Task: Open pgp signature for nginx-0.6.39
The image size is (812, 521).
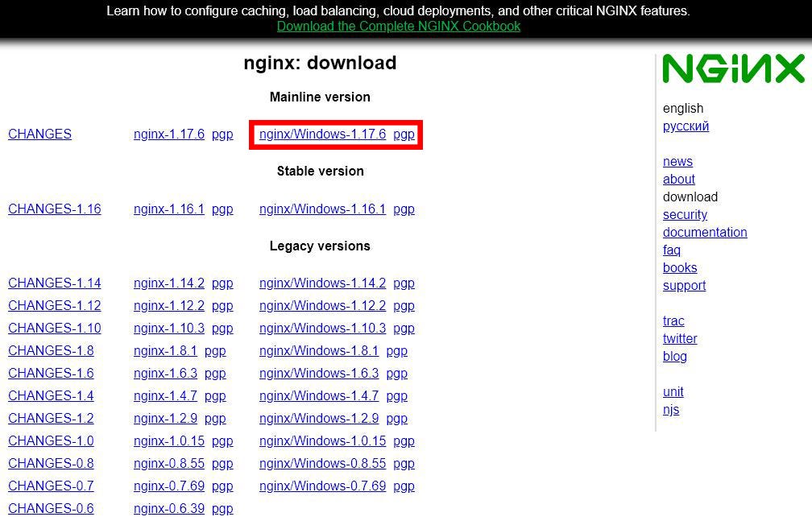Action: click(222, 509)
